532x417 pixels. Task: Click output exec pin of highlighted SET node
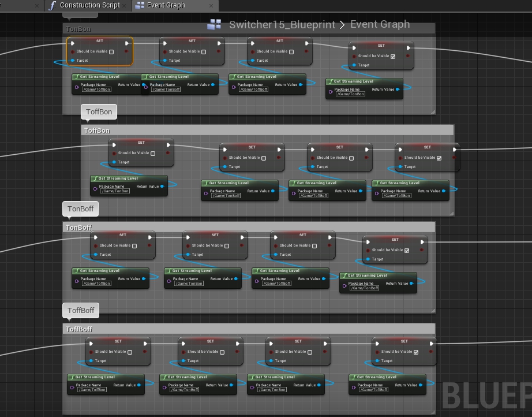pos(128,43)
